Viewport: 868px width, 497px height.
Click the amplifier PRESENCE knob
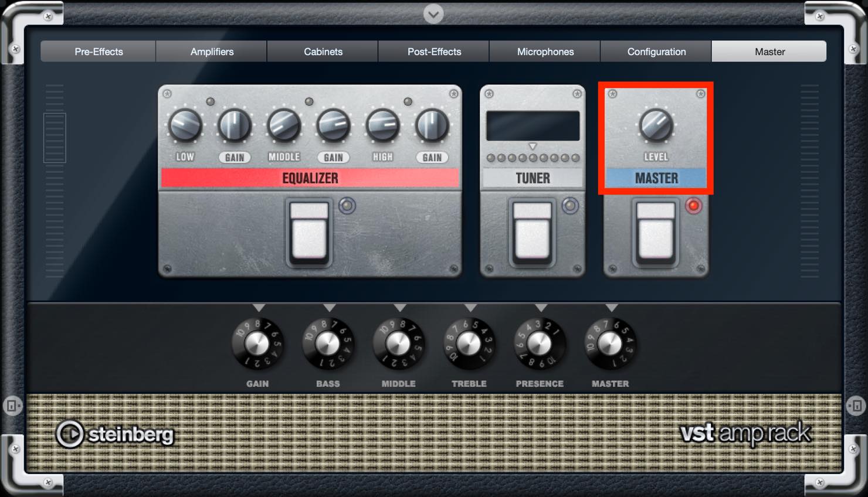540,344
